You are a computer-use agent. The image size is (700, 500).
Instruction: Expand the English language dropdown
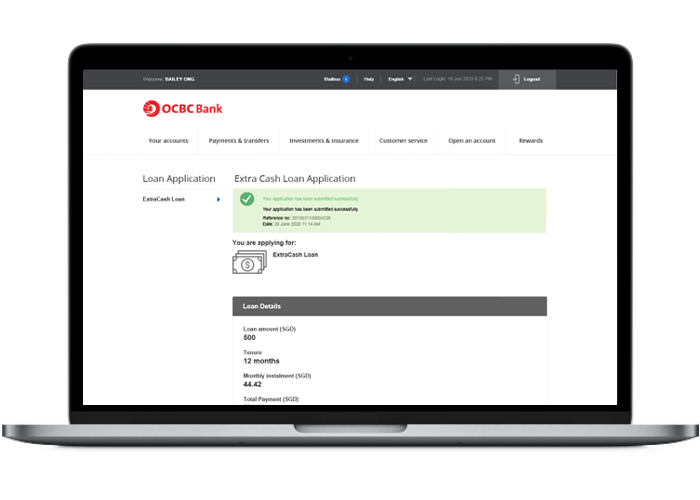click(x=400, y=79)
